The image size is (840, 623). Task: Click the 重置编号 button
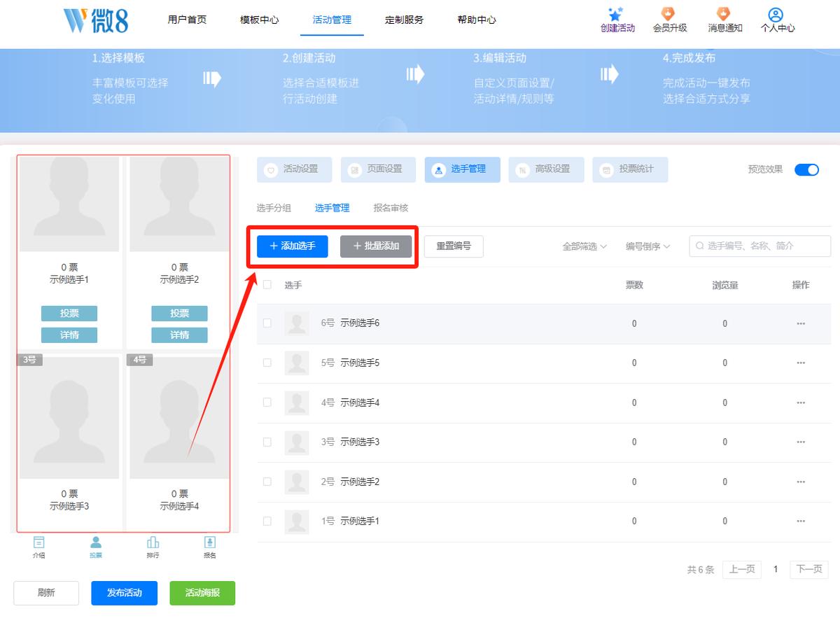coord(454,246)
